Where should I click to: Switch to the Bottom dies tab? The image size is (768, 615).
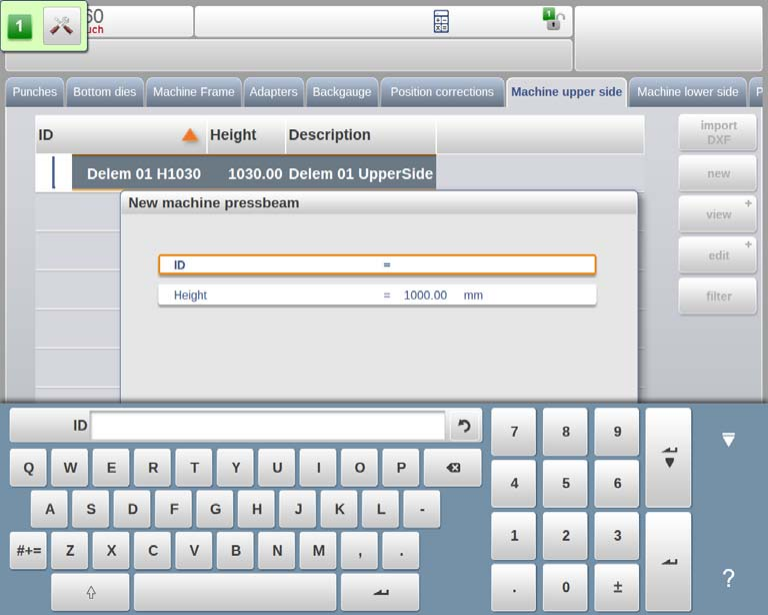105,92
